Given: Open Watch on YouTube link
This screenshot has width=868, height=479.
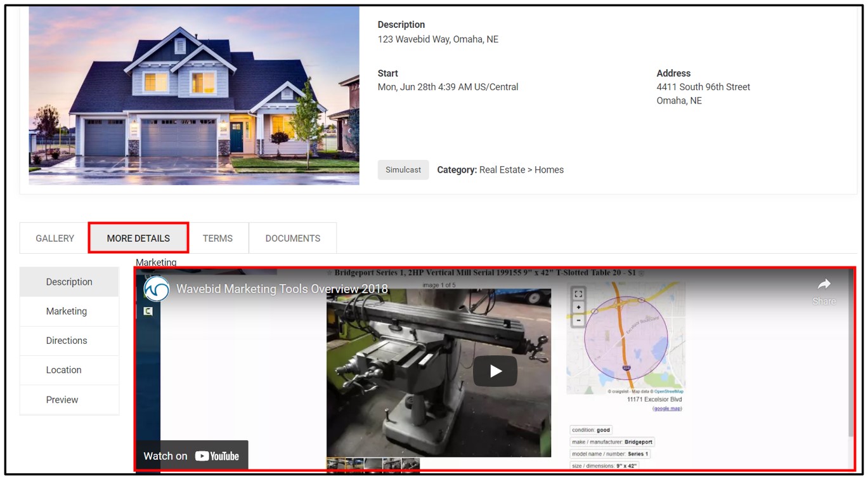Looking at the screenshot, I should coord(191,456).
